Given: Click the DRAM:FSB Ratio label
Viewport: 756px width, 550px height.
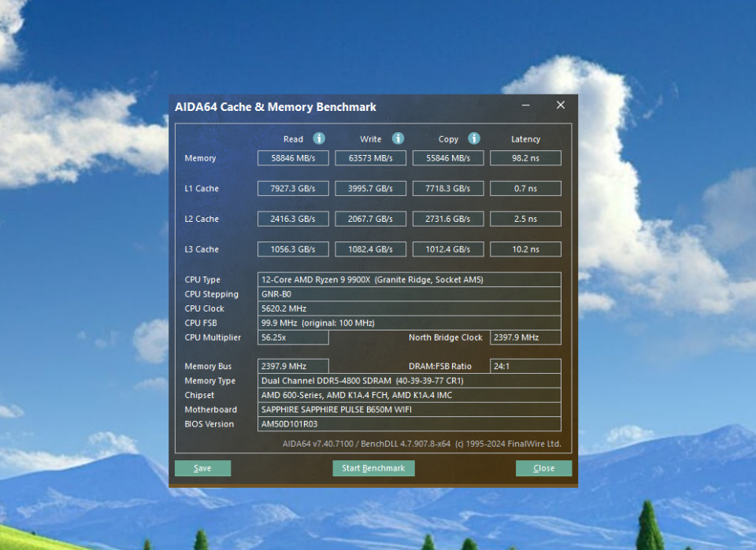Looking at the screenshot, I should tap(439, 366).
